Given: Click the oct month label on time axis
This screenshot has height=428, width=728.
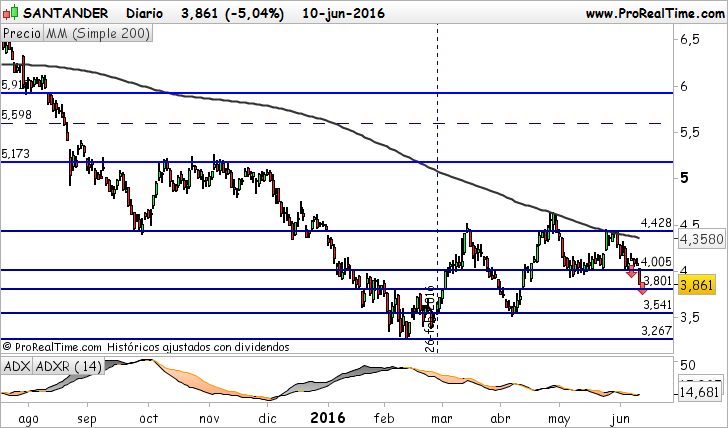Looking at the screenshot, I should click(x=149, y=418).
